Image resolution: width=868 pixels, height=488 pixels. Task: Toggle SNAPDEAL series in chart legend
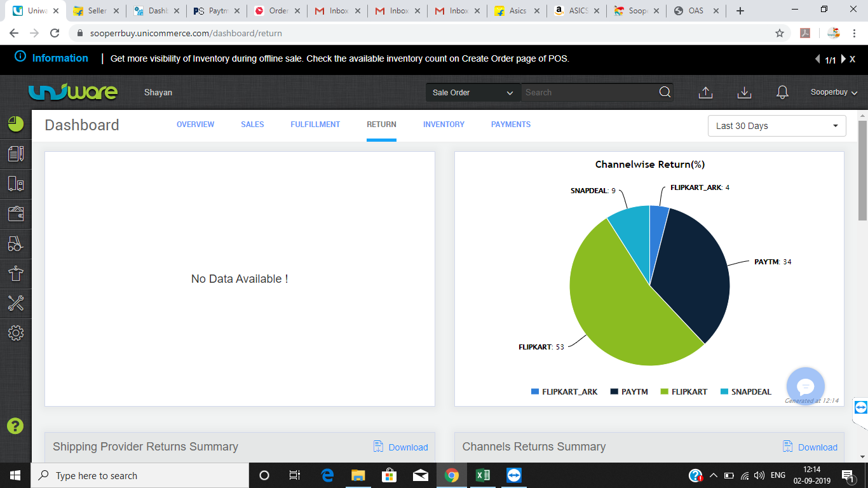(x=745, y=392)
